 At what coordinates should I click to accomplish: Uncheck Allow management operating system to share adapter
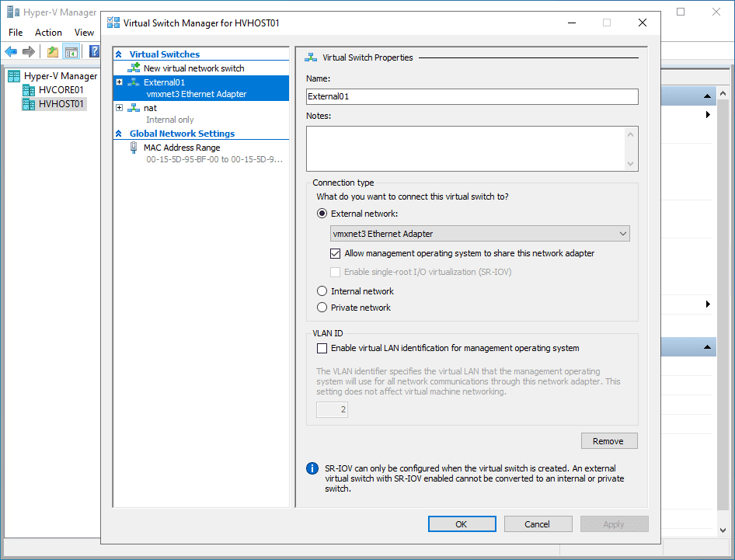pos(335,253)
